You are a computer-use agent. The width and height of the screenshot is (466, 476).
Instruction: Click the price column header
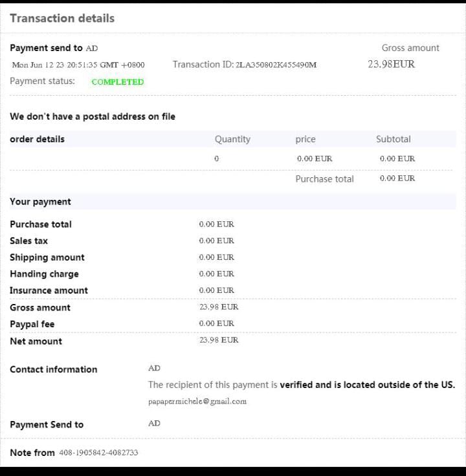305,139
